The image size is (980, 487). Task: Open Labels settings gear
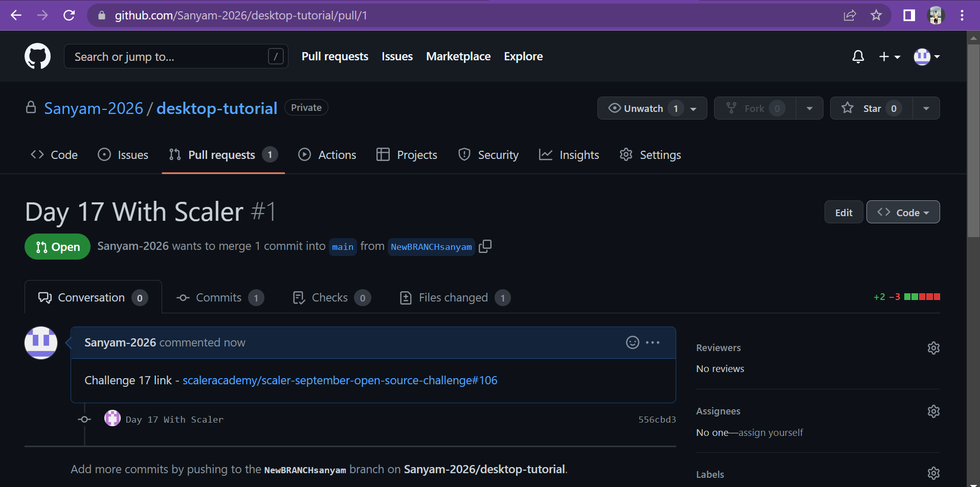(933, 473)
